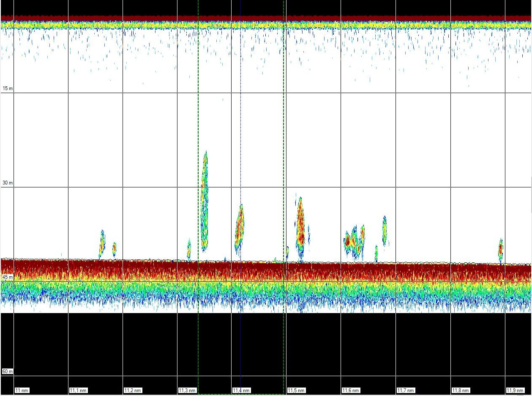The height and width of the screenshot is (396, 532).
Task: Select the "11,9 nm" distance label
Action: (515, 390)
